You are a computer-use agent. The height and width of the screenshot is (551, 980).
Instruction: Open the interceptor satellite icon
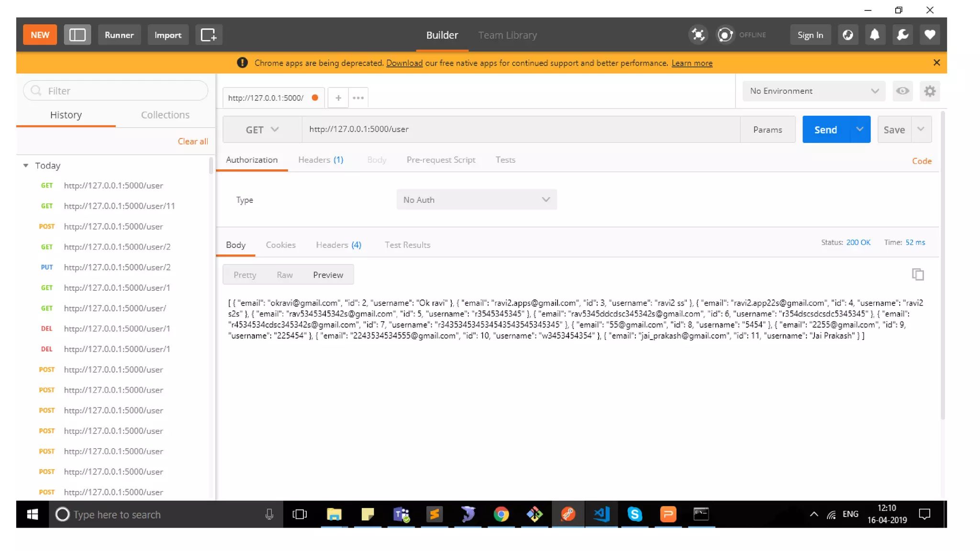[698, 35]
